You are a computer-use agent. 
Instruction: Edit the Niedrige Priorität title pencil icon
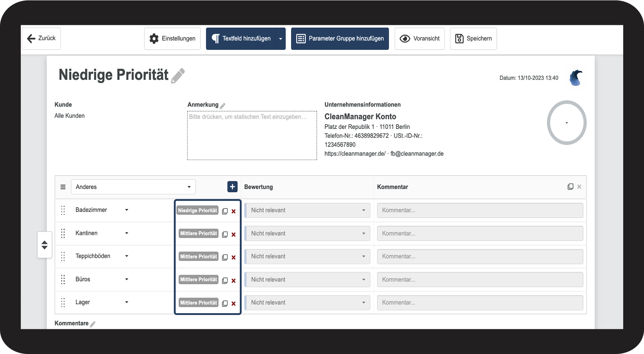tap(178, 76)
